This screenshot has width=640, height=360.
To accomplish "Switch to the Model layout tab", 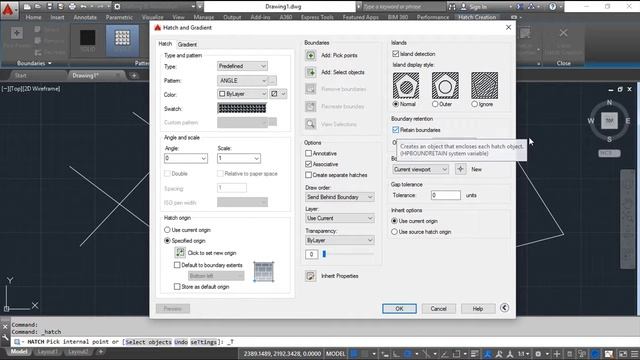I will tap(18, 351).
